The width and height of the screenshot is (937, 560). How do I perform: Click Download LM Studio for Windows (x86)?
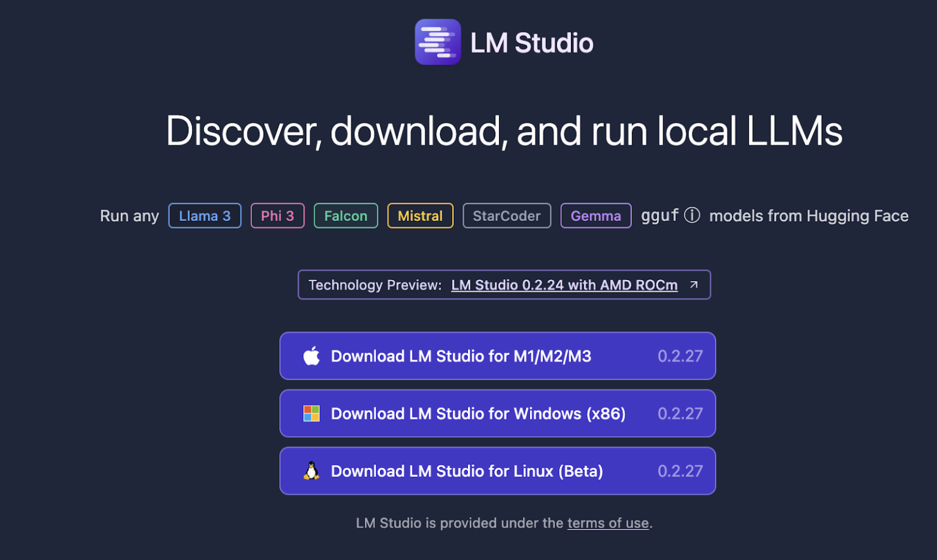[497, 413]
